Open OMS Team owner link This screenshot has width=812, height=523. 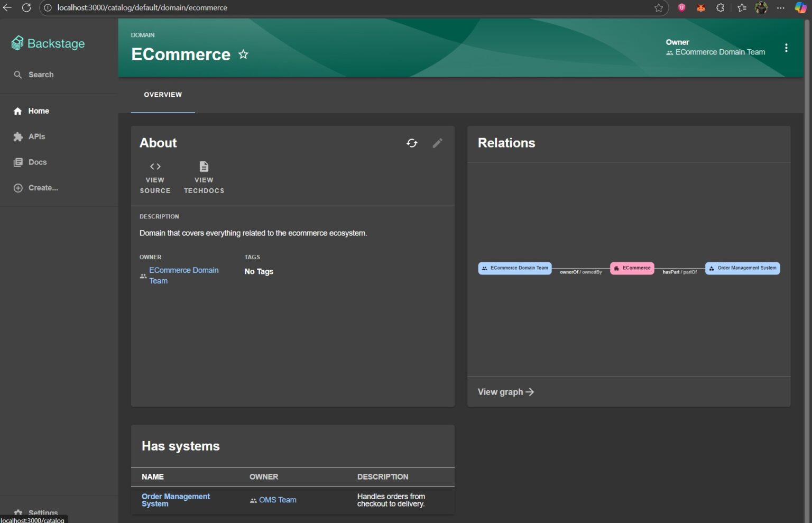(277, 500)
